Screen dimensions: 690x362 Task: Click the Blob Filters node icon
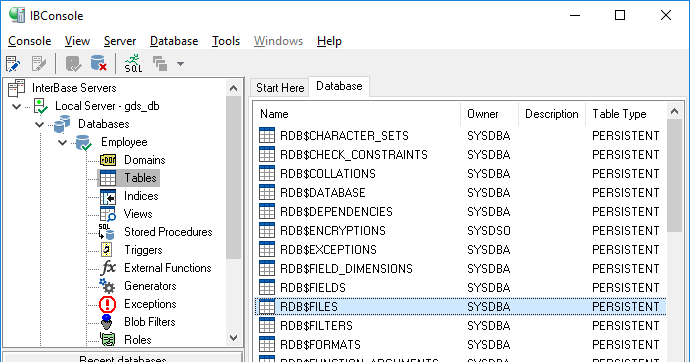click(x=106, y=322)
